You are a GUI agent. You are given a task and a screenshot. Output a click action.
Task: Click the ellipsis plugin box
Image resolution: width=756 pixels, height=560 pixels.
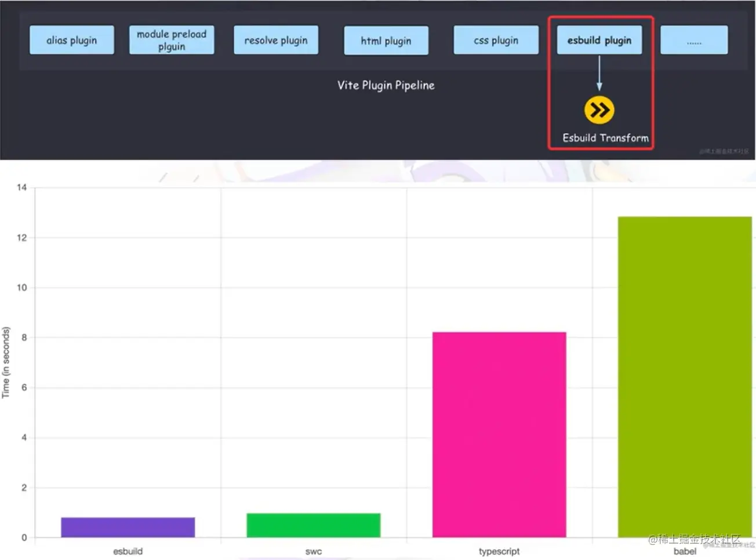coord(694,40)
